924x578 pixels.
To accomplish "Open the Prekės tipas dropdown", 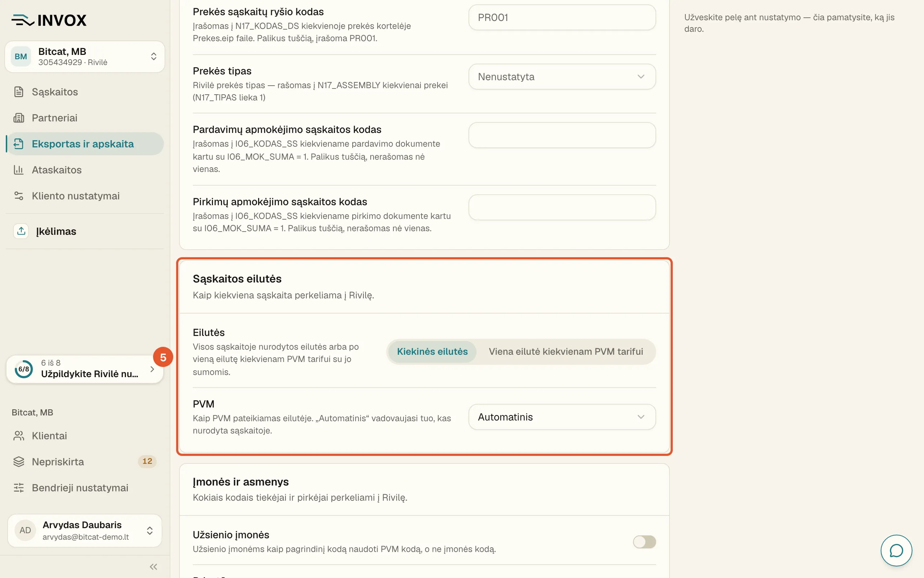I will [562, 77].
